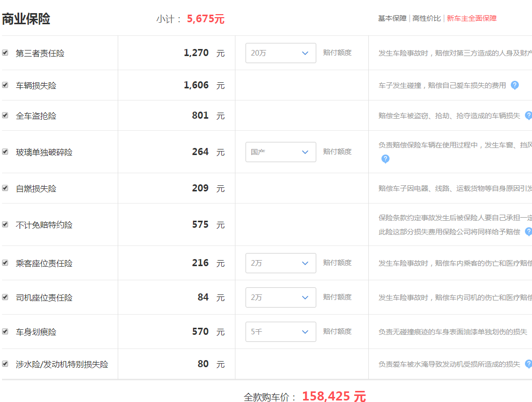Uncheck the 第三者责任险 checkbox
The image size is (532, 402).
5,53
